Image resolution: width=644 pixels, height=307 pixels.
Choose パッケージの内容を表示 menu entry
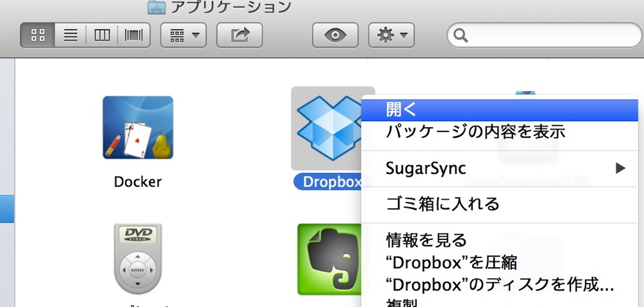click(x=499, y=132)
